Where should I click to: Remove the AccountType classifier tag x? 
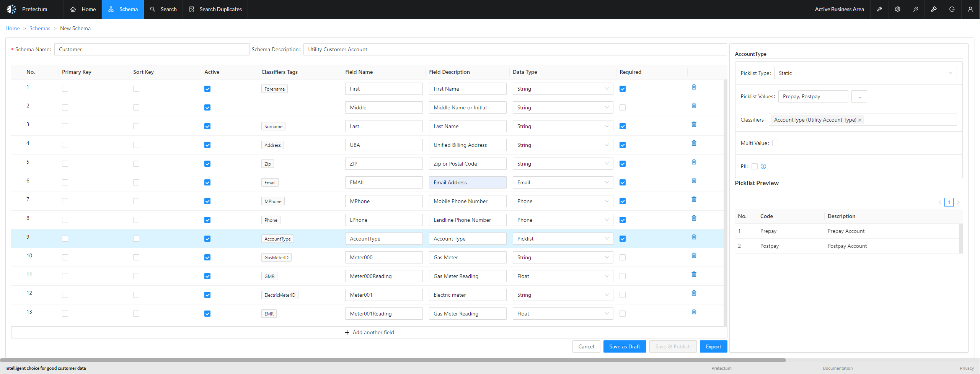pos(860,120)
